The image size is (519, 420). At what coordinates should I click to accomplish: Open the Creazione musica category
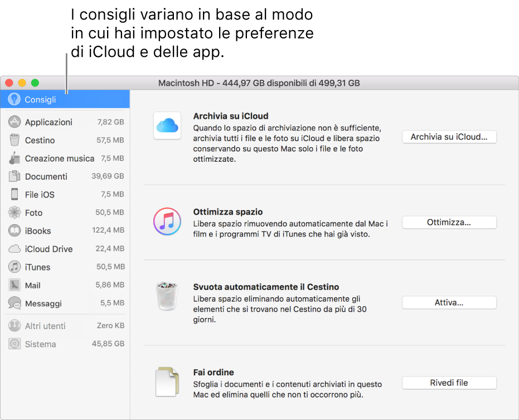point(66,158)
